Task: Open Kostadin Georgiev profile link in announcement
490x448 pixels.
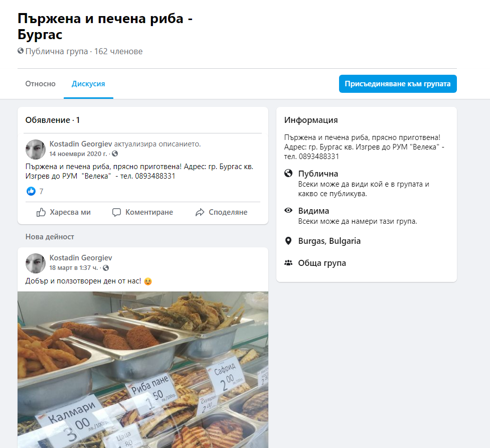Action: (x=81, y=144)
